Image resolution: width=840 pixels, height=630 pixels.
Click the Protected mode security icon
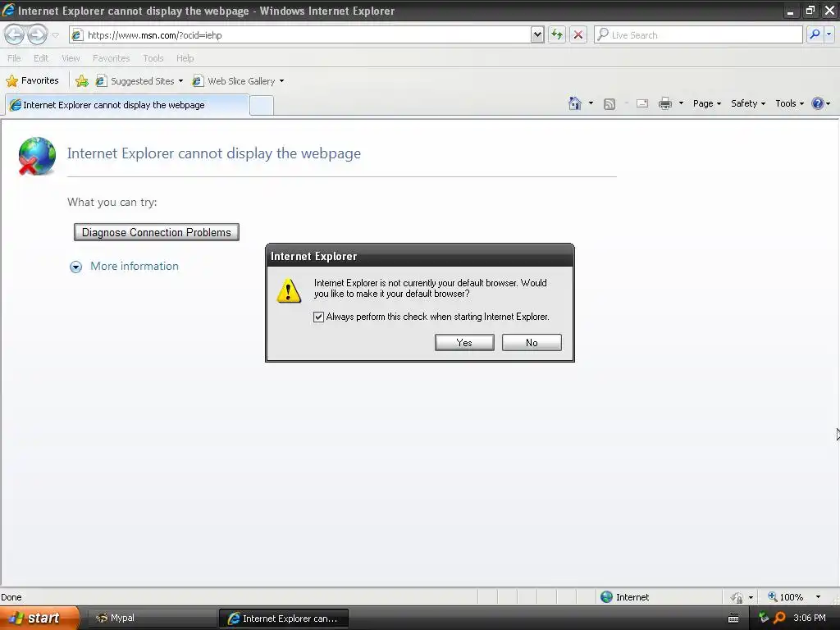coord(737,597)
